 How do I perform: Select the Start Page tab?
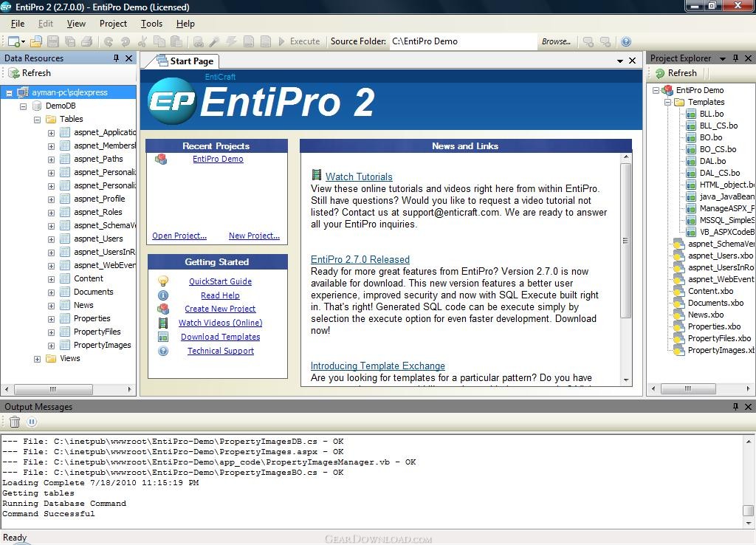[x=185, y=61]
